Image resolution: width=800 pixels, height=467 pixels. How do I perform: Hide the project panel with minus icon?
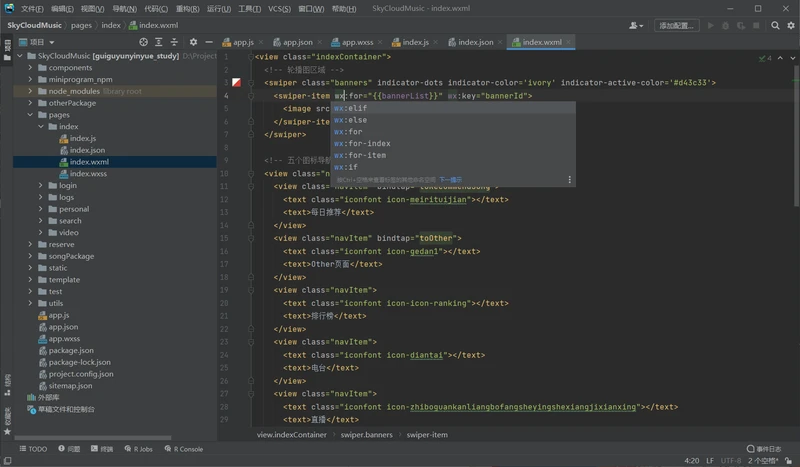pos(209,42)
